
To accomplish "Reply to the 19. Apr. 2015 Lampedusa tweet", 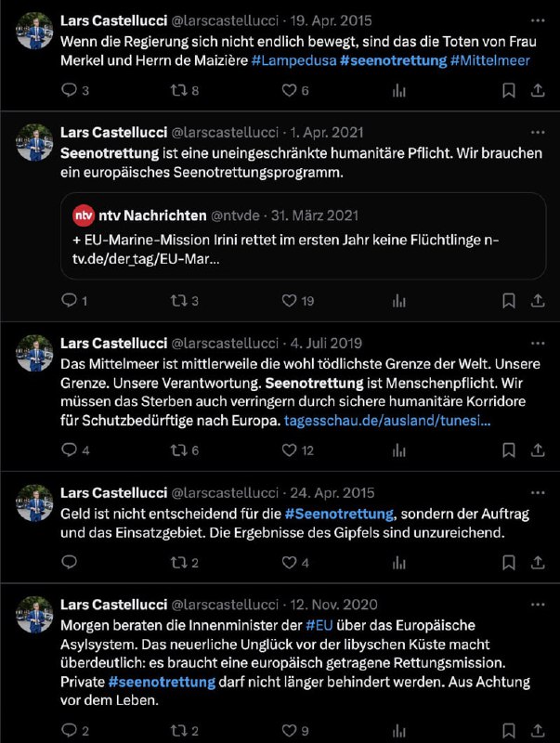I will [69, 90].
